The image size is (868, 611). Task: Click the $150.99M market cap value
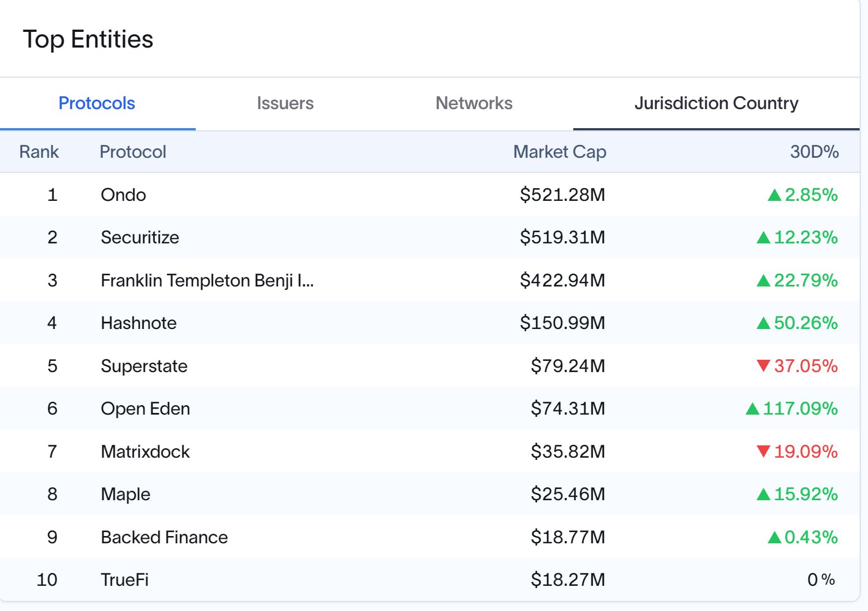[563, 323]
